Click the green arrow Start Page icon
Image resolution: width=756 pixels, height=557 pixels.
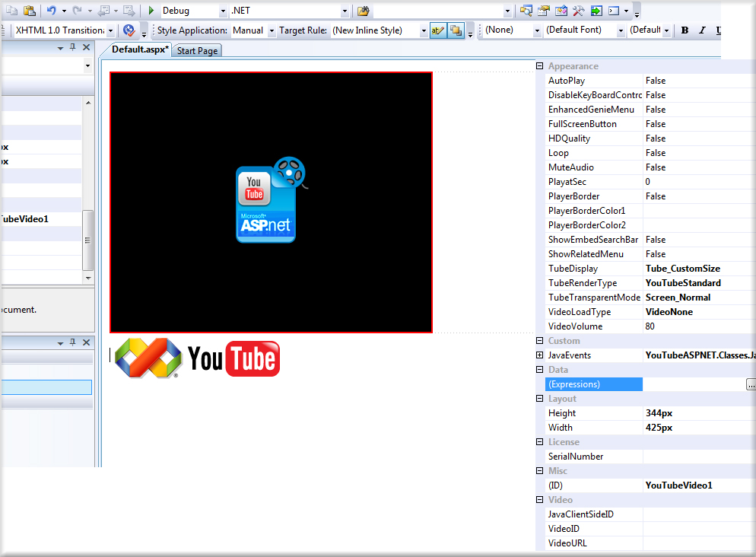596,11
